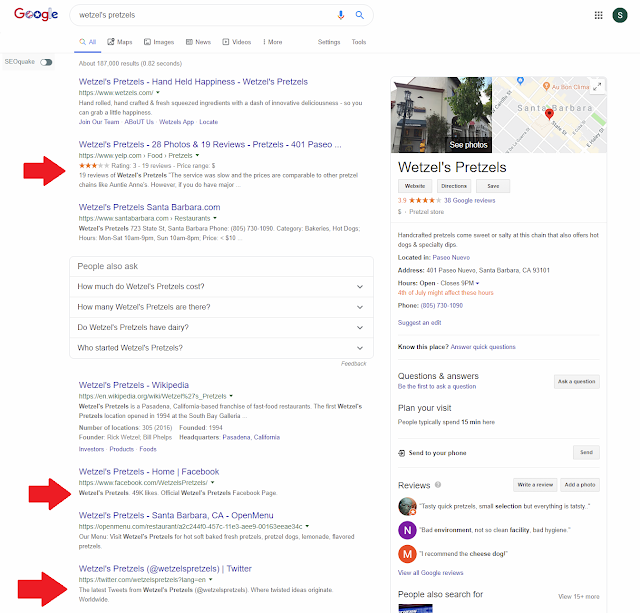This screenshot has height=613, width=640.
Task: Select the All search tab
Action: pos(88,42)
